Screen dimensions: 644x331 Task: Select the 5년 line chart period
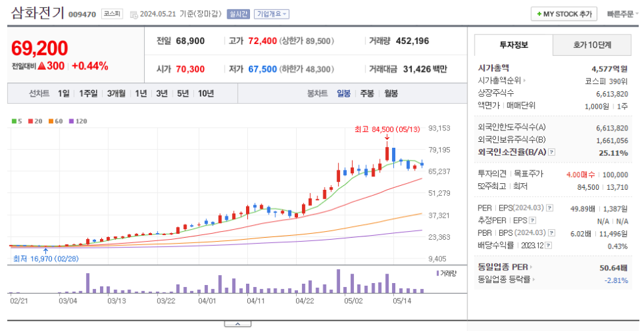(x=183, y=93)
